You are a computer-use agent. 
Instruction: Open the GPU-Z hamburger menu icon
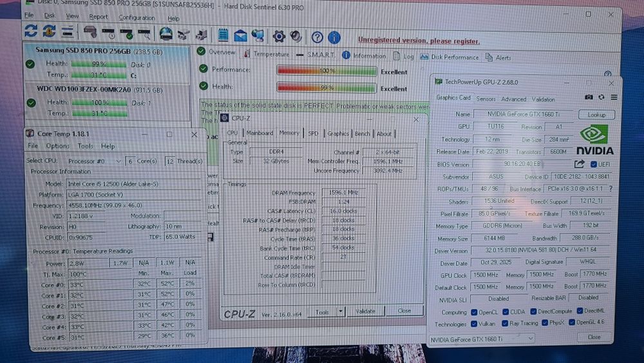614,97
